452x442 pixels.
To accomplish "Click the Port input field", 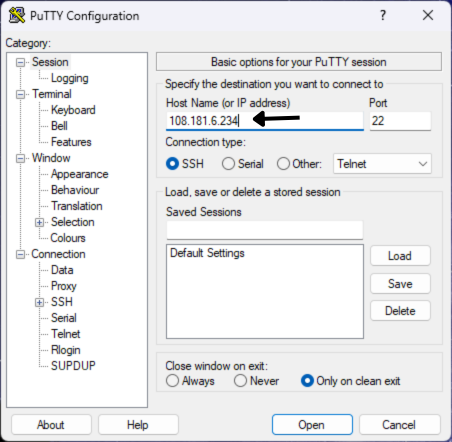I will [400, 121].
